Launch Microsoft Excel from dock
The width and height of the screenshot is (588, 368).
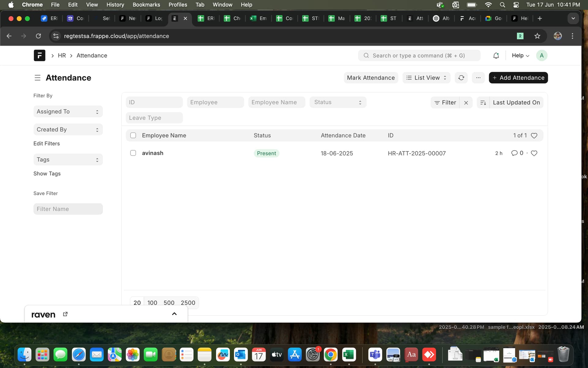349,355
